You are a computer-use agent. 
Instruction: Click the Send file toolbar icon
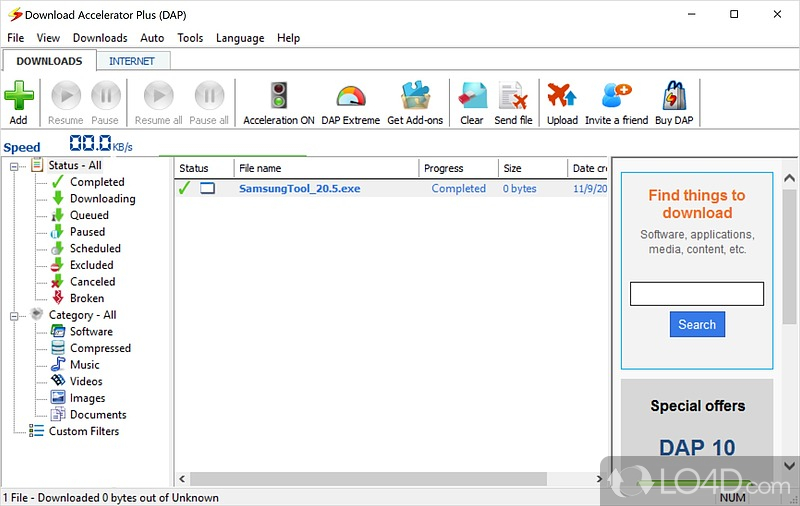(x=513, y=98)
